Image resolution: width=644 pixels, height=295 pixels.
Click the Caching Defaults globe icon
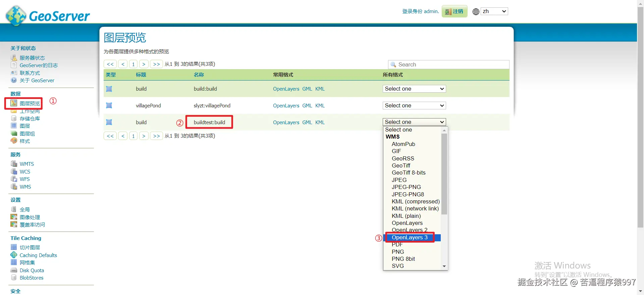click(14, 255)
